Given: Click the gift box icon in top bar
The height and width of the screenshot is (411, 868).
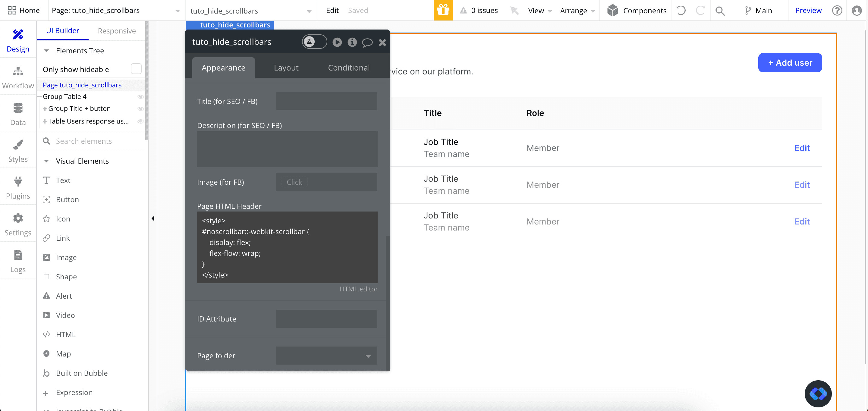Looking at the screenshot, I should pyautogui.click(x=443, y=10).
